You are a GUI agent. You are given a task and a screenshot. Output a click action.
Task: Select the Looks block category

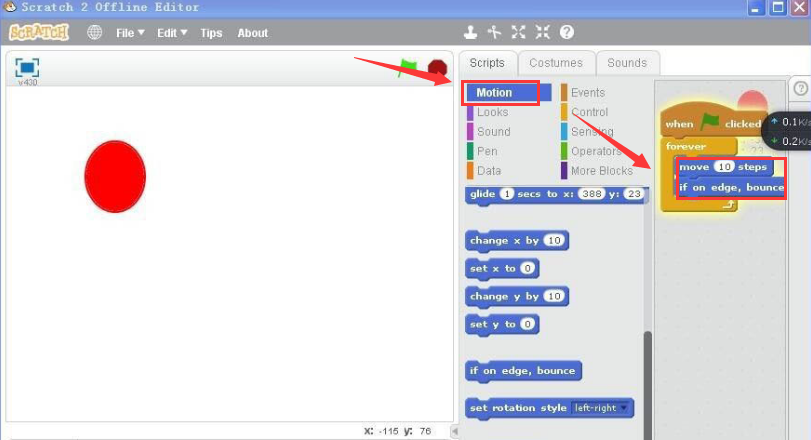pos(488,112)
